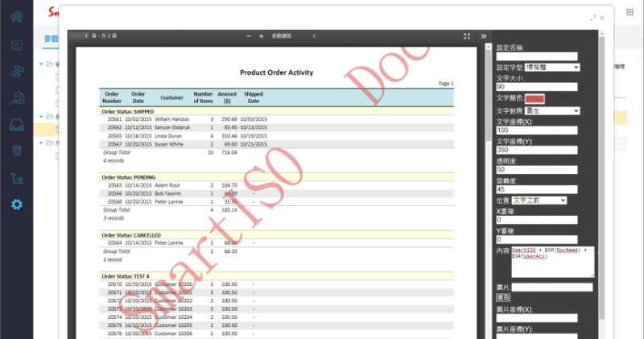Screen dimensions: 644x339
Task: Open the inbox tray sidebar icon
Action: (x=17, y=125)
